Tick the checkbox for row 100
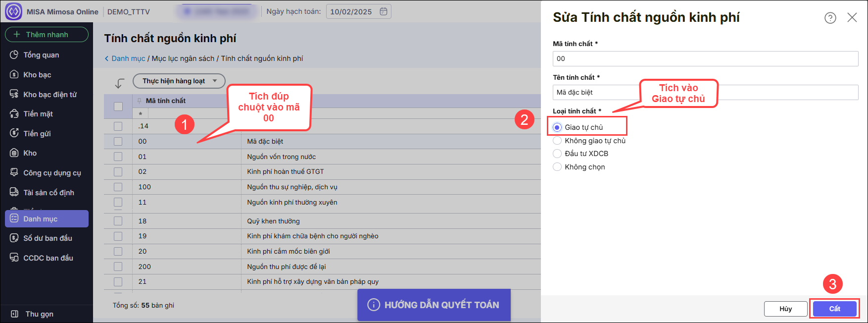This screenshot has width=868, height=323. 118,187
